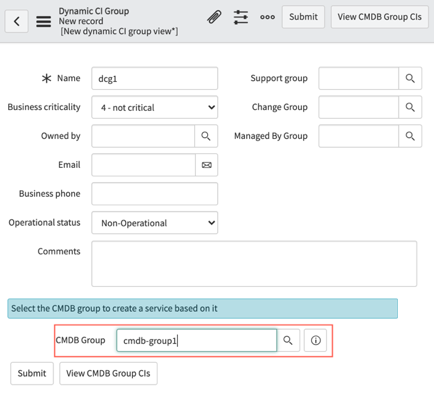Click the 'Select the CMDB group' info message

[203, 308]
